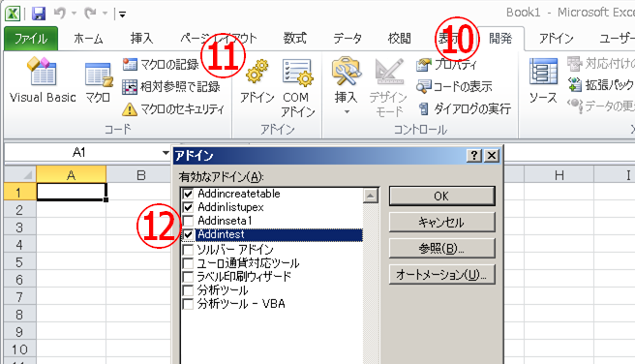
Task: Uncheck the Addincreatetable add-in checkbox
Action: click(x=188, y=194)
